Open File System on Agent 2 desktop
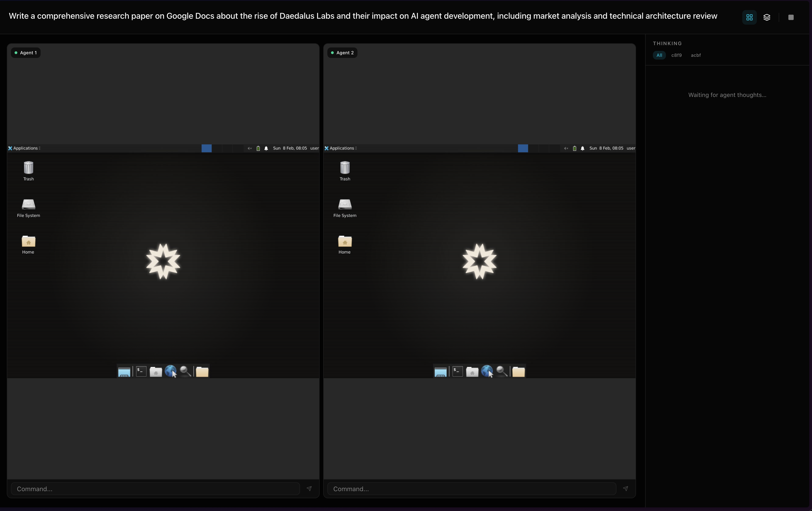The image size is (812, 511). pos(345,205)
